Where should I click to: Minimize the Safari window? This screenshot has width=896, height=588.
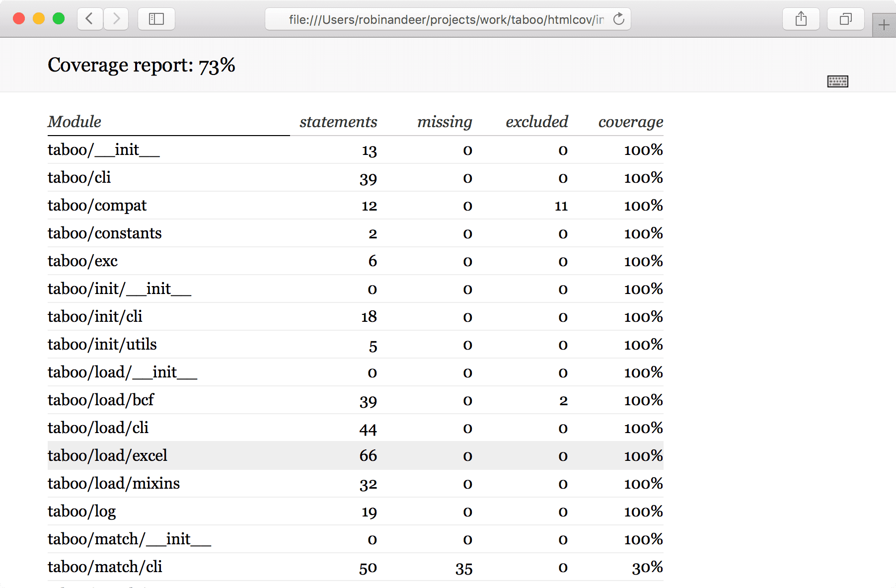click(x=38, y=18)
